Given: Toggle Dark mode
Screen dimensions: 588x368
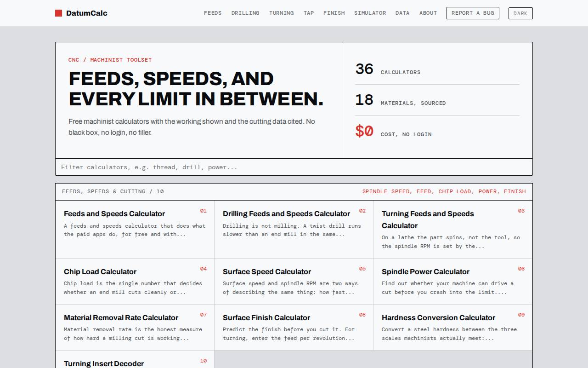Looking at the screenshot, I should (520, 13).
